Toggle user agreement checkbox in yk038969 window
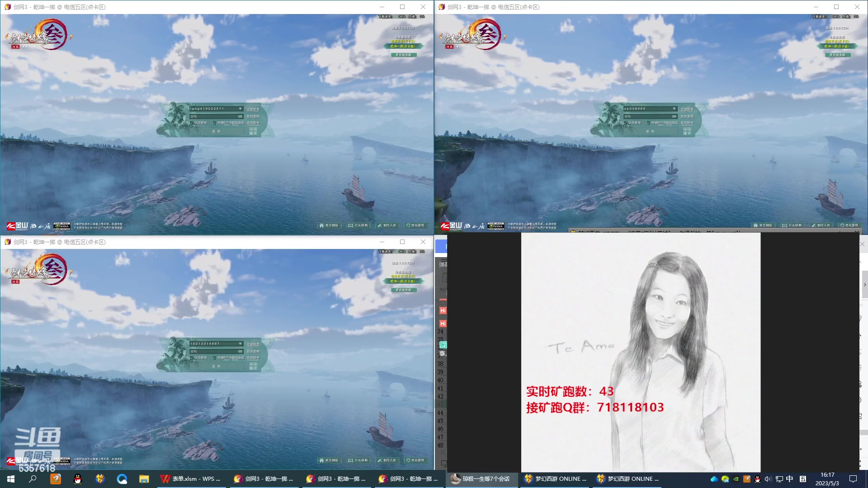Screen dimensions: 868x488 click(x=648, y=123)
